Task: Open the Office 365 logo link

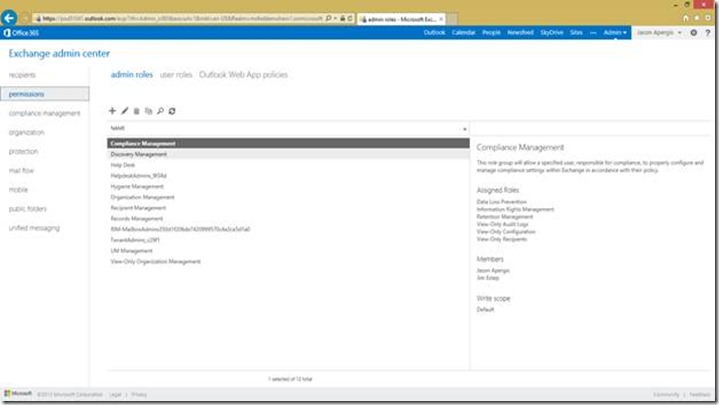Action: (21, 33)
